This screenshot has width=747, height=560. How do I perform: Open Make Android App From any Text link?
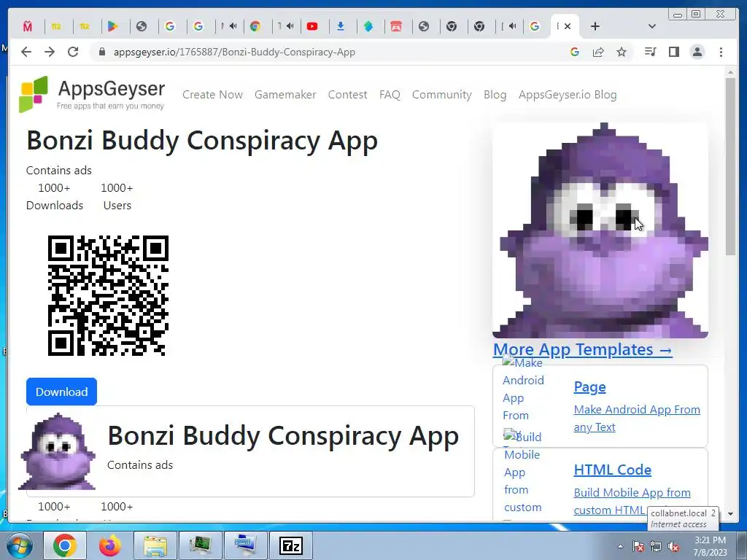pyautogui.click(x=637, y=418)
